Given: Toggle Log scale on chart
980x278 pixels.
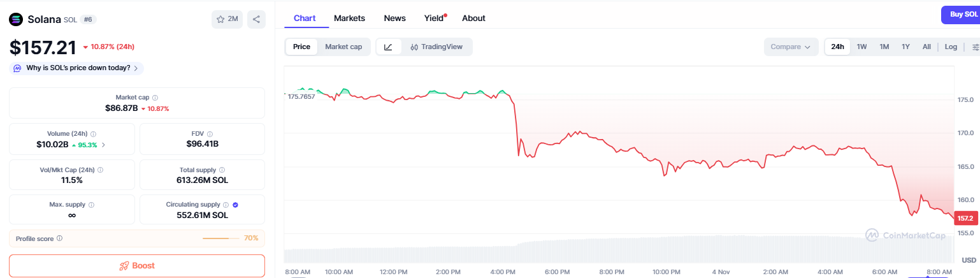Looking at the screenshot, I should 951,47.
